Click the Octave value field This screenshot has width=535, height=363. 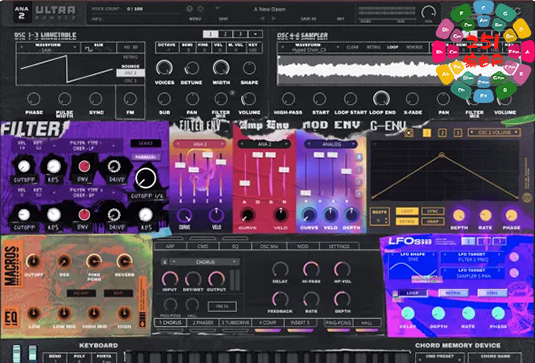pos(167,50)
